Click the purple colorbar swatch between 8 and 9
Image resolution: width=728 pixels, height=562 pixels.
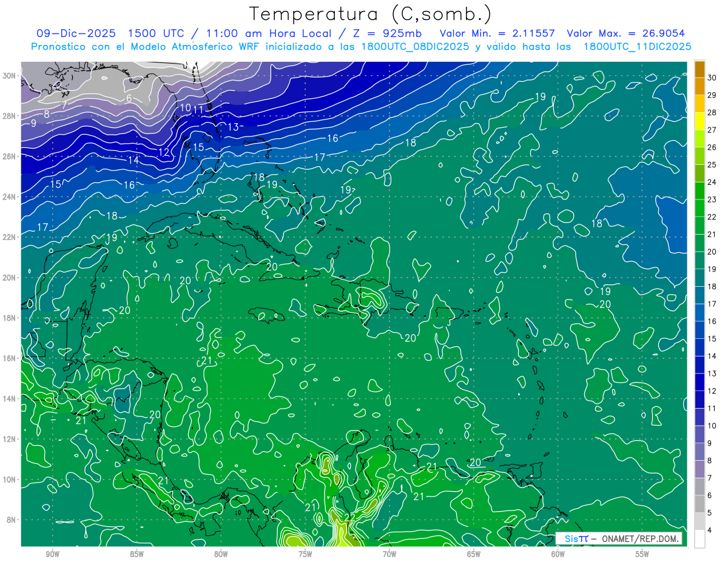click(x=699, y=452)
